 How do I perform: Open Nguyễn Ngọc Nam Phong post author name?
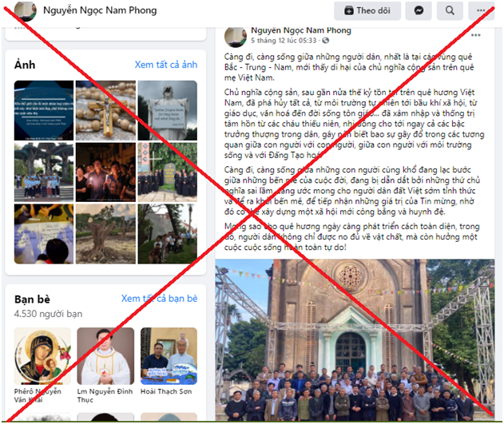pos(301,30)
